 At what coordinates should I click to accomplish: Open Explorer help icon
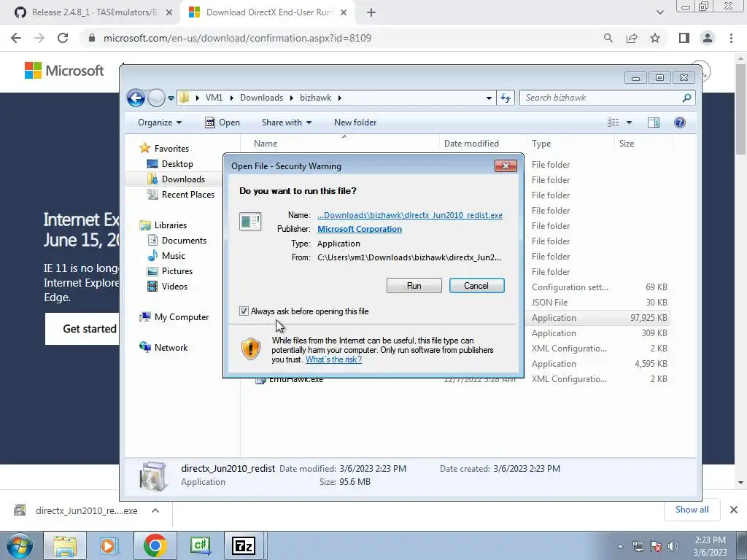pos(680,122)
